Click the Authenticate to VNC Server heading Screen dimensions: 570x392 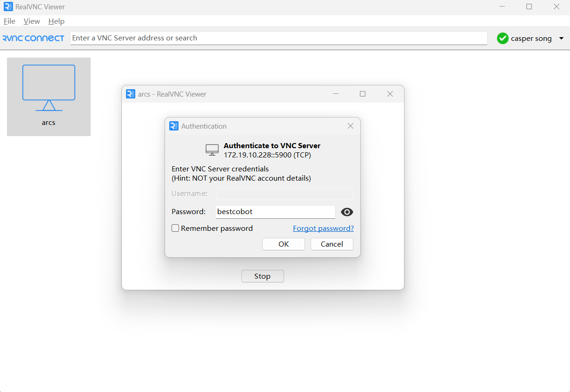272,146
